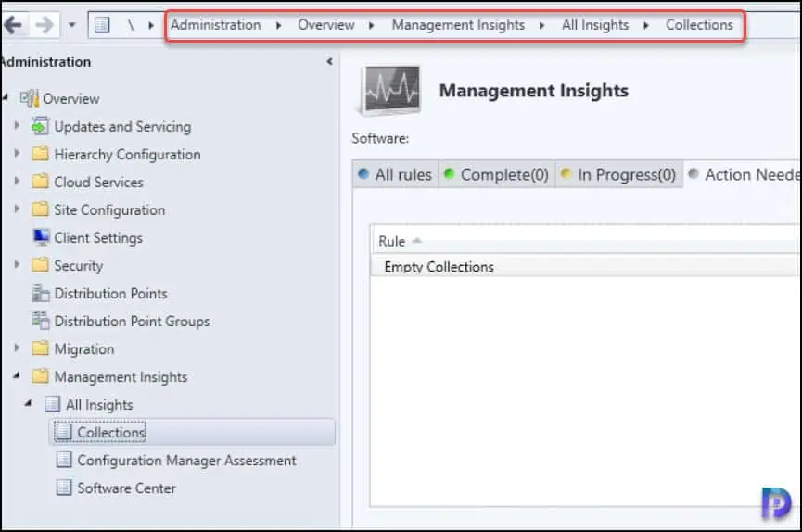
Task: Open Software Center in the tree
Action: 126,488
